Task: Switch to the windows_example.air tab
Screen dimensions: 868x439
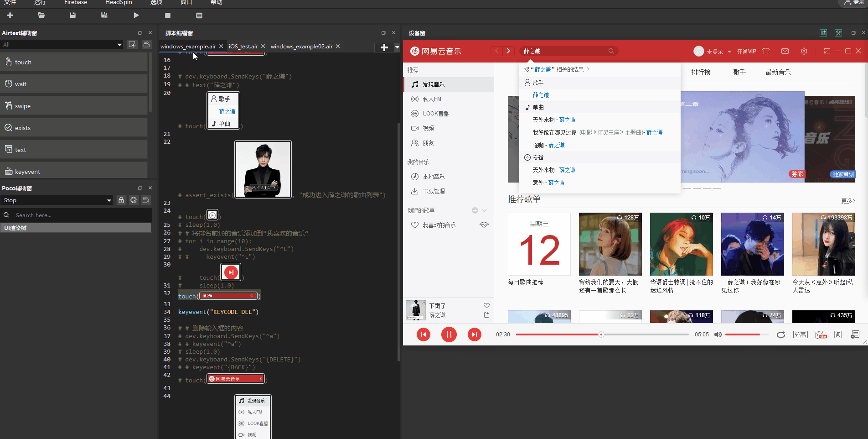Action: (188, 47)
